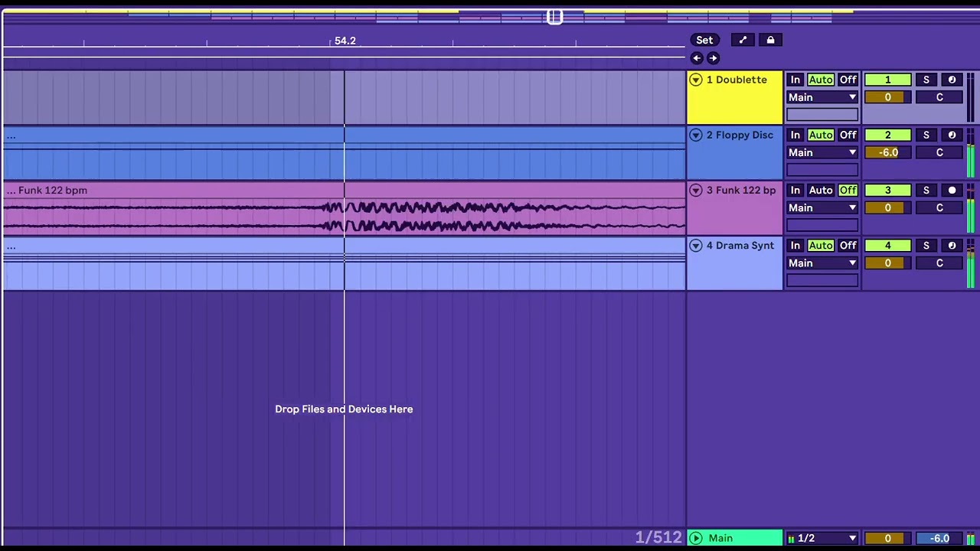Set Drama Synt monitoring to Auto
This screenshot has width=980, height=551.
[821, 245]
